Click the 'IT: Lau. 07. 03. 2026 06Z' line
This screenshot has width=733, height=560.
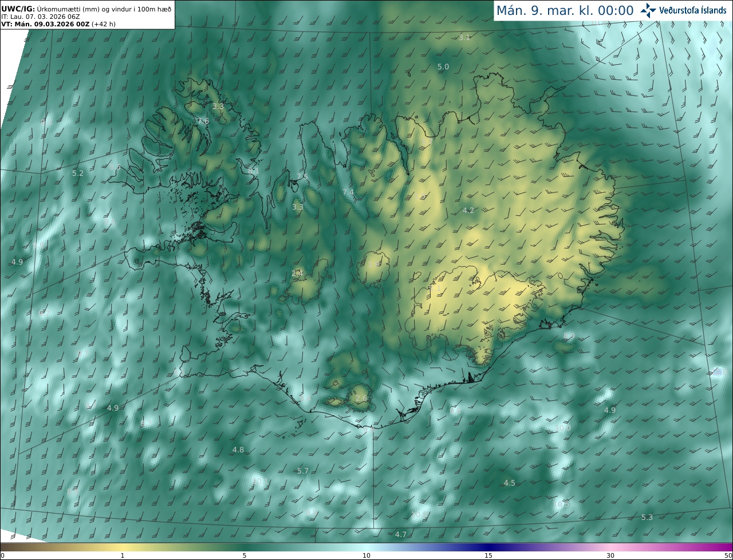tap(40, 16)
